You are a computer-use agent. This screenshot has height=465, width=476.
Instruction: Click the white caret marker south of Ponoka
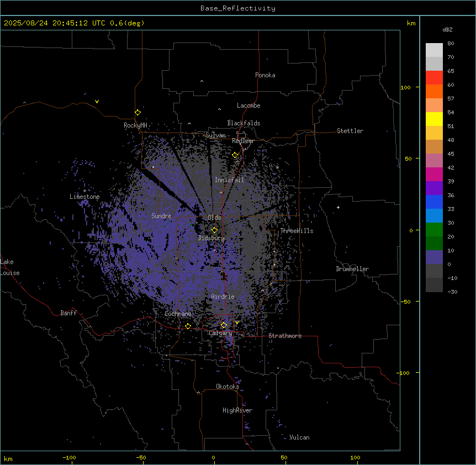coord(202,81)
